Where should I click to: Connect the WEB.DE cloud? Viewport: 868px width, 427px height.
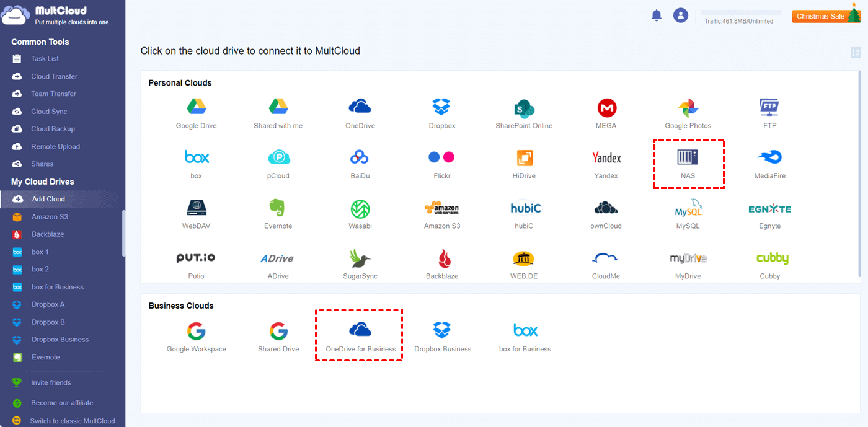tap(524, 258)
